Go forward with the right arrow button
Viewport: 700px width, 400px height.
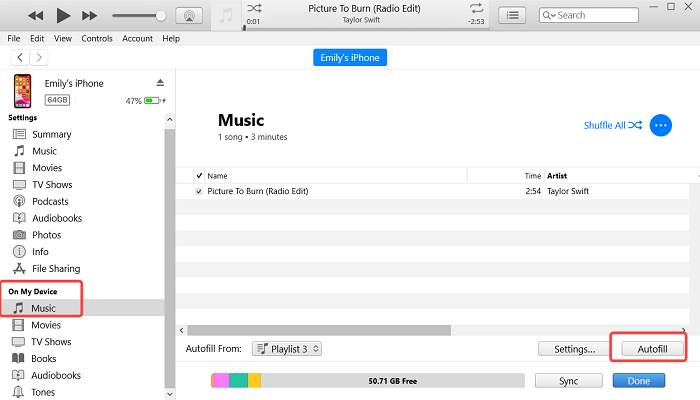click(39, 57)
